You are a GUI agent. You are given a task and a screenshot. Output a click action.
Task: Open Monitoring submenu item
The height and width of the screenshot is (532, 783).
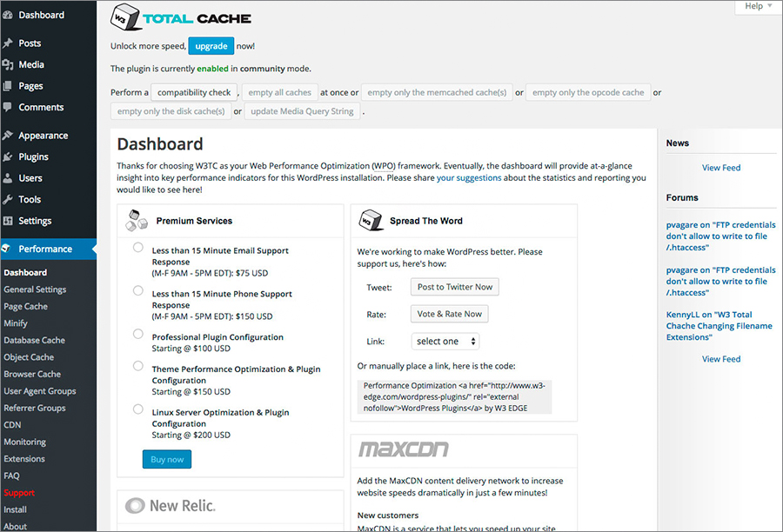(25, 442)
